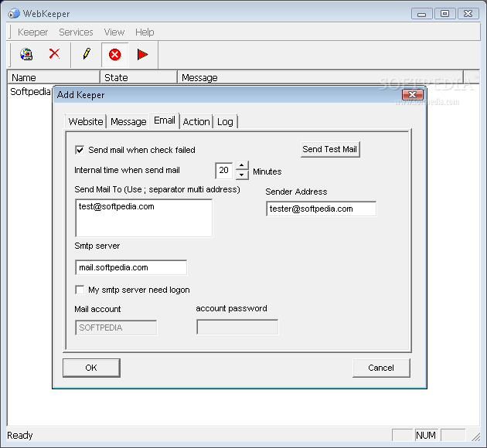Switch to the Log tab
Screen dimensions: 487x448
(x=225, y=121)
